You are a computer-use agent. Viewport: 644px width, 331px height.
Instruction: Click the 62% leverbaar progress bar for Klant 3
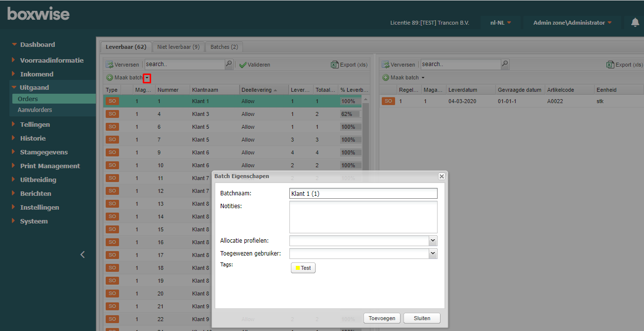click(x=350, y=113)
